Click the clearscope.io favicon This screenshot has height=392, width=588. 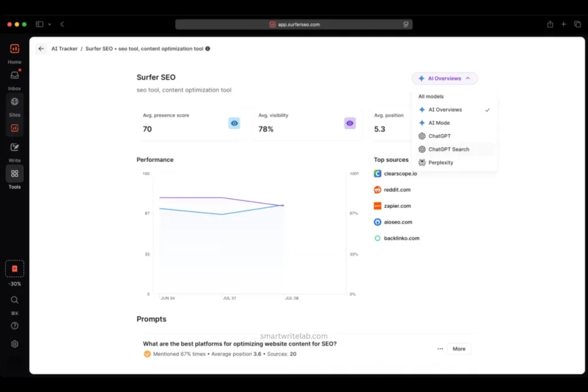tap(378, 173)
